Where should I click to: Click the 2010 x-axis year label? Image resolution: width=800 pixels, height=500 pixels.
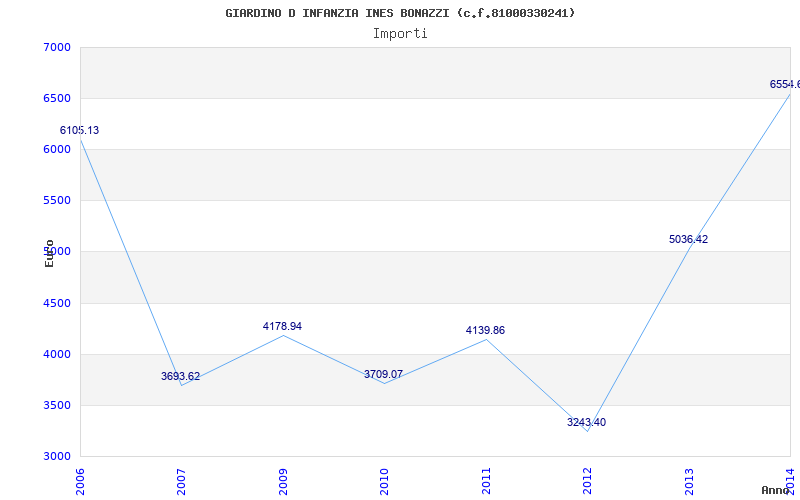coord(384,481)
